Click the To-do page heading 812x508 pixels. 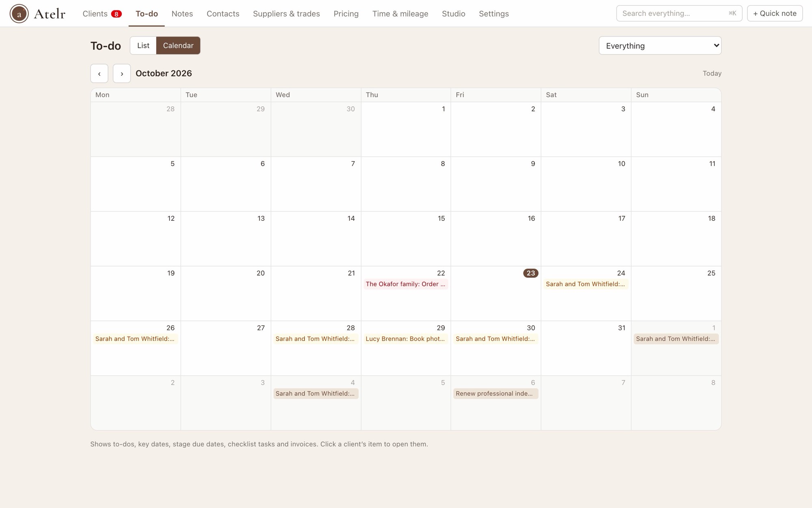click(106, 46)
